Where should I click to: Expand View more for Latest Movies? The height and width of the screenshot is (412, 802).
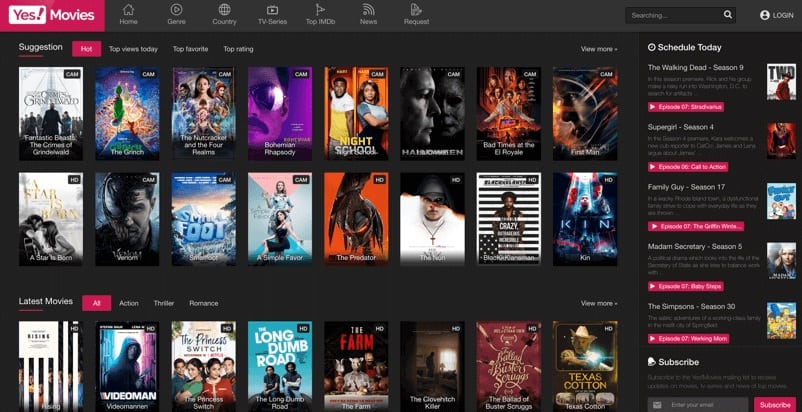(598, 303)
